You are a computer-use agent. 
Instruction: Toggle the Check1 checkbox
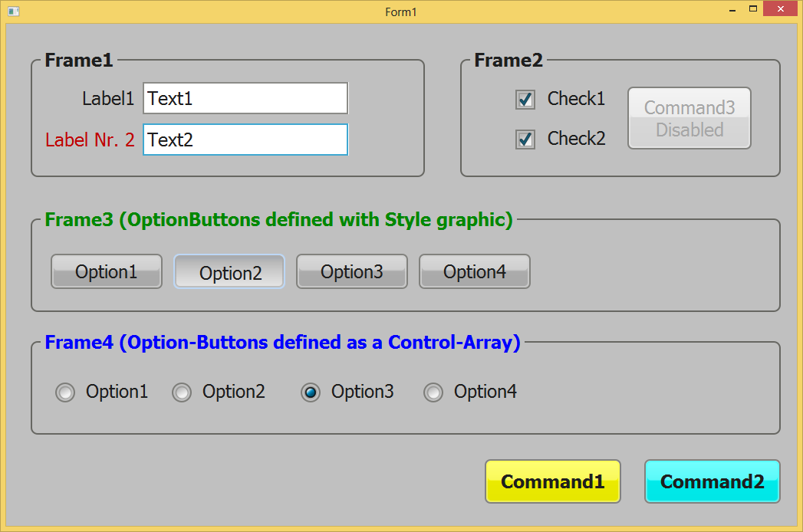pyautogui.click(x=525, y=99)
